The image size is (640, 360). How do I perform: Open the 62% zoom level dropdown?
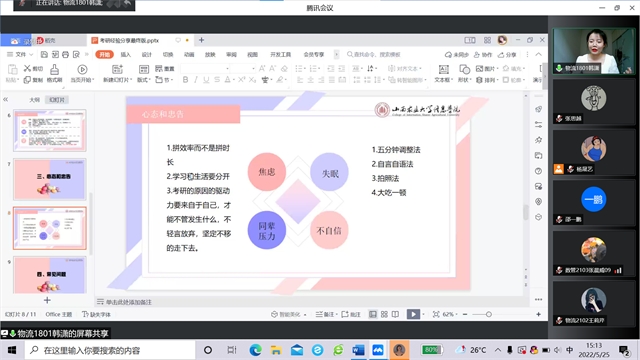(x=450, y=314)
